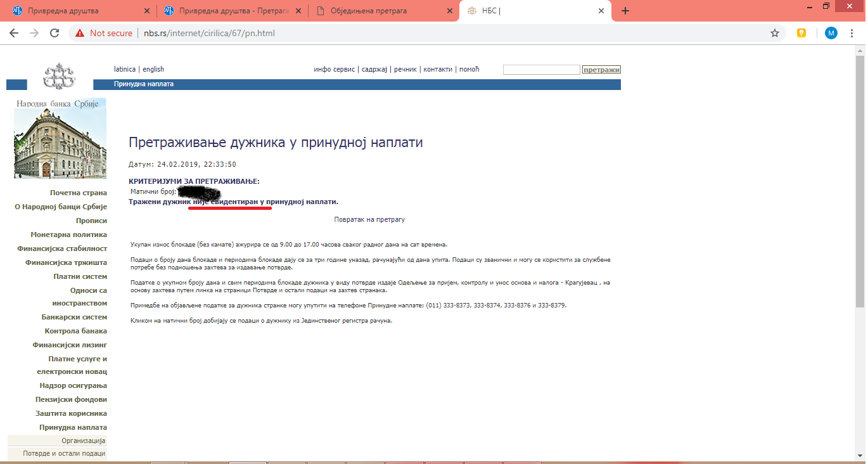The image size is (868, 464).
Task: Click Повратак на претрагу link
Action: [x=369, y=219]
